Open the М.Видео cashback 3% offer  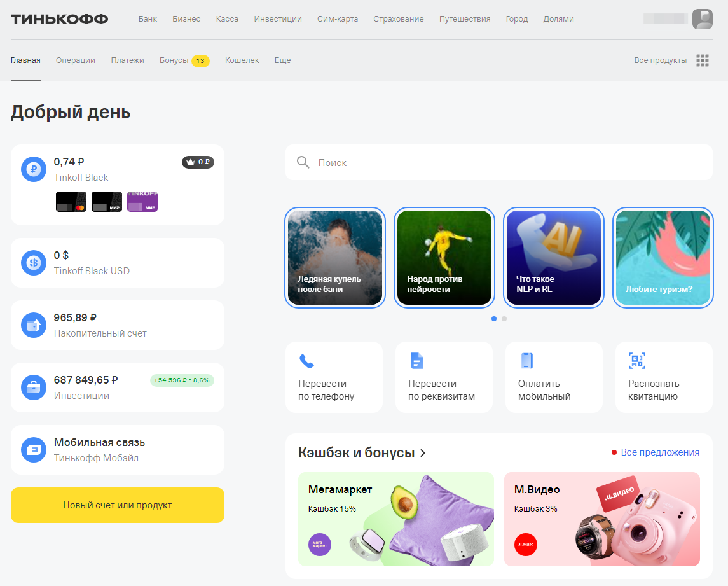pyautogui.click(x=601, y=519)
